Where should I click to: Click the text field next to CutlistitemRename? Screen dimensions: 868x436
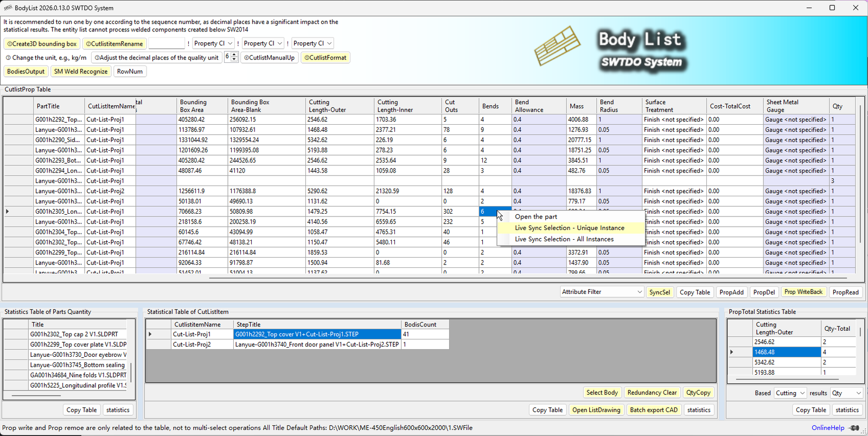(167, 43)
